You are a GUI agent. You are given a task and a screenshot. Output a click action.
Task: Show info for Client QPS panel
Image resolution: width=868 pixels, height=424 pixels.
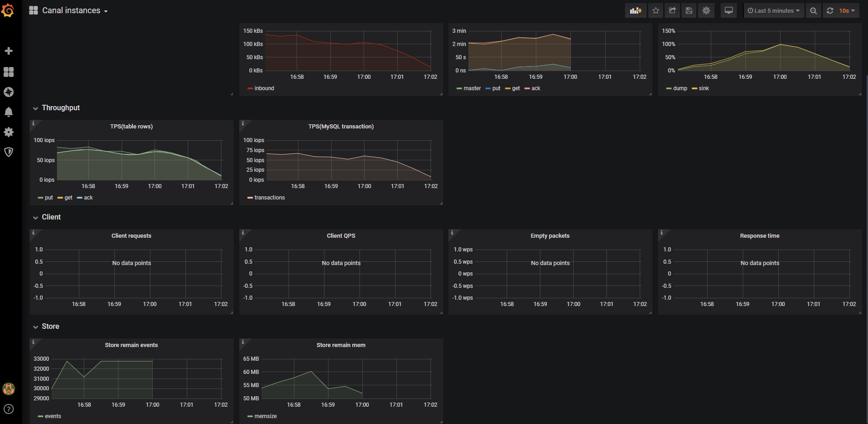[242, 232]
